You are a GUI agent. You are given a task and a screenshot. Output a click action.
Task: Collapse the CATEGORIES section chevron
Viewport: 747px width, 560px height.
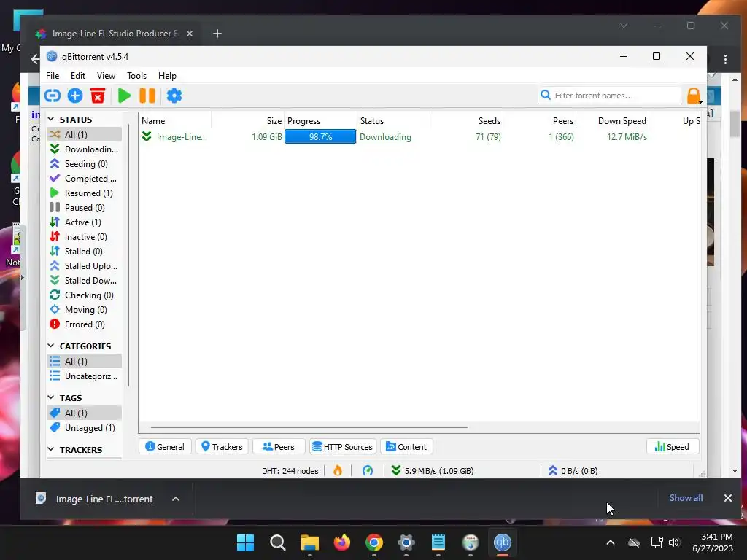(51, 346)
